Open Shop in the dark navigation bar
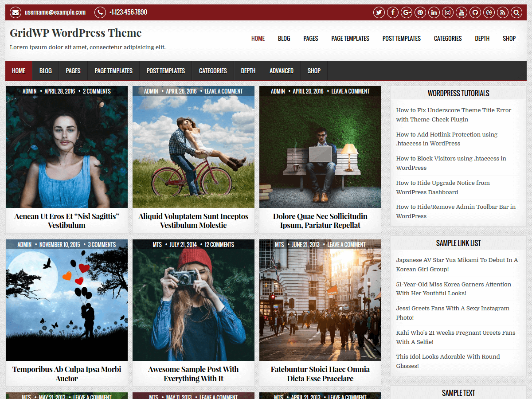The image size is (532, 399). [314, 71]
